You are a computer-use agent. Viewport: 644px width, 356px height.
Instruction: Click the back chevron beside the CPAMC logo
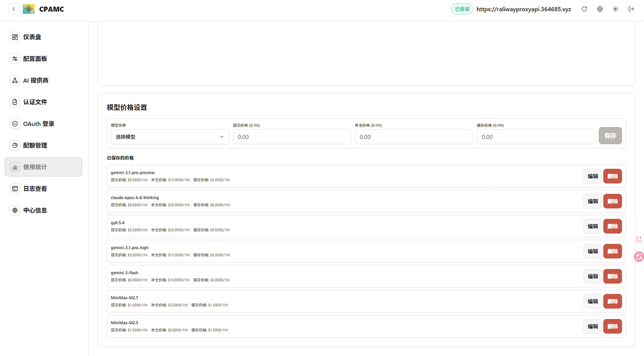point(14,9)
